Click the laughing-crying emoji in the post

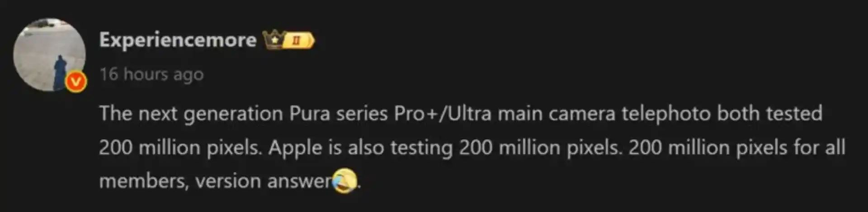coord(344,180)
